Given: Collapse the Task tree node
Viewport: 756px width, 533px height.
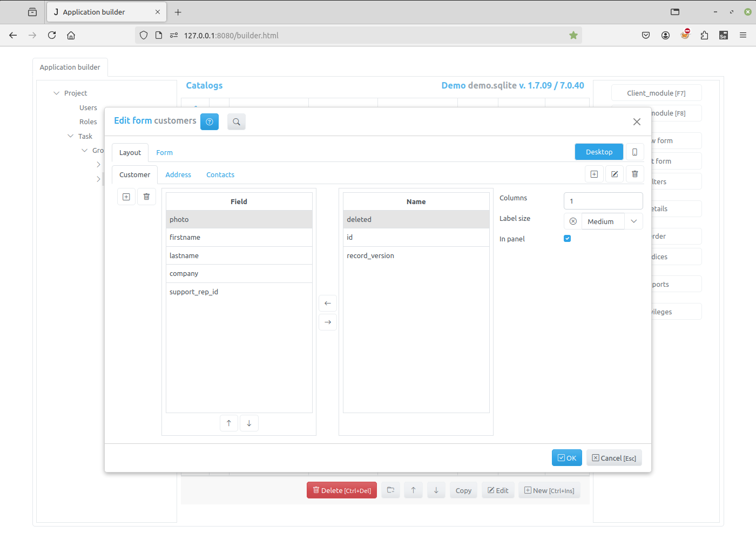Looking at the screenshot, I should (x=70, y=136).
